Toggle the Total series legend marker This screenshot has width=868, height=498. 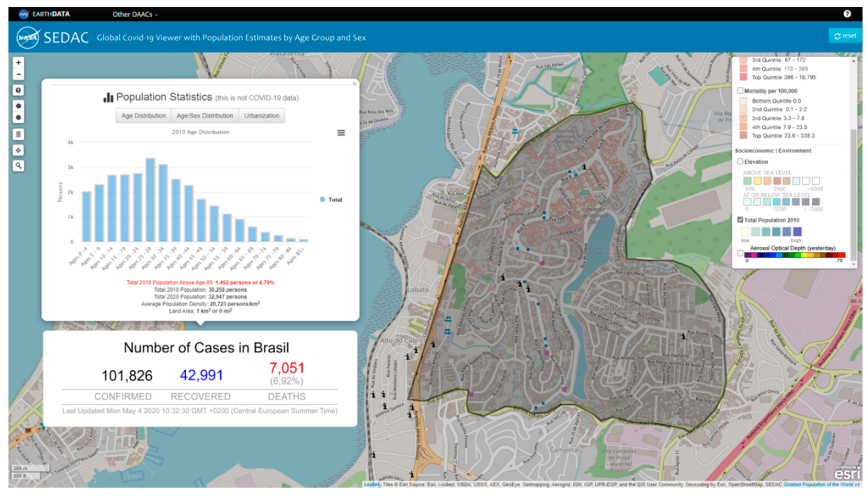click(x=322, y=199)
